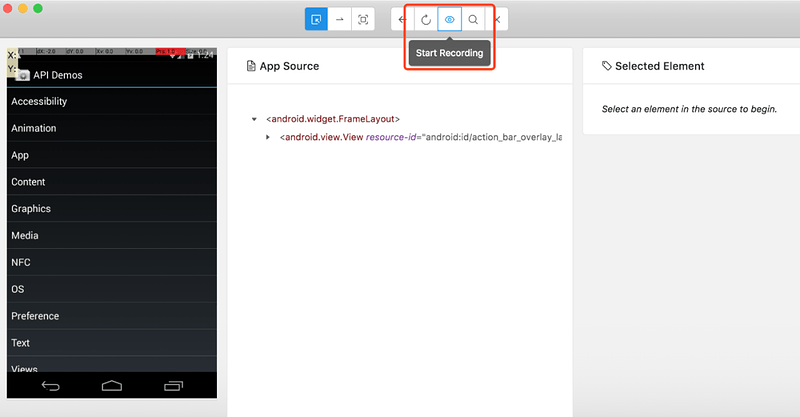Start recording with the eye icon
Viewport: 800px width, 417px height.
[449, 19]
